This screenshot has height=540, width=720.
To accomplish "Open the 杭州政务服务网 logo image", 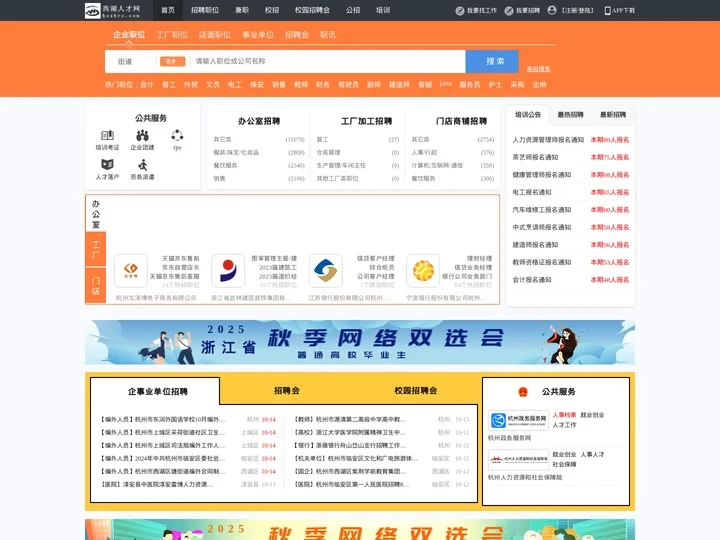I will pos(518,420).
